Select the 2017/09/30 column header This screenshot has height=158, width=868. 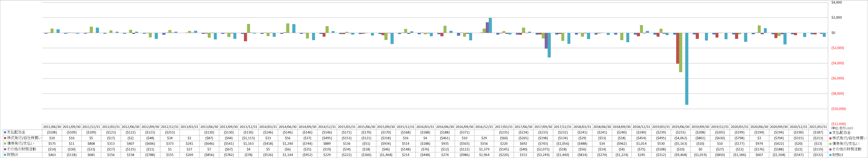pos(543,127)
